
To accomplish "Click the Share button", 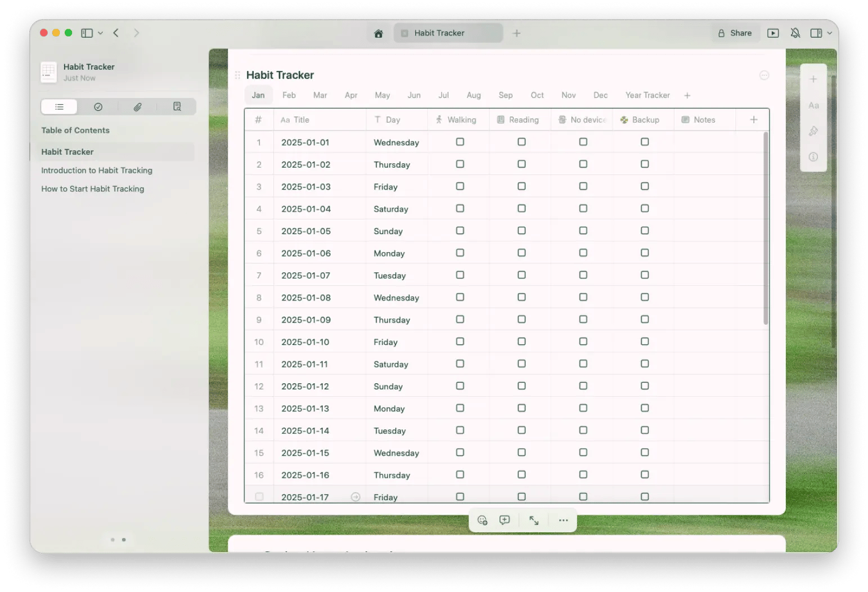I will pyautogui.click(x=735, y=33).
